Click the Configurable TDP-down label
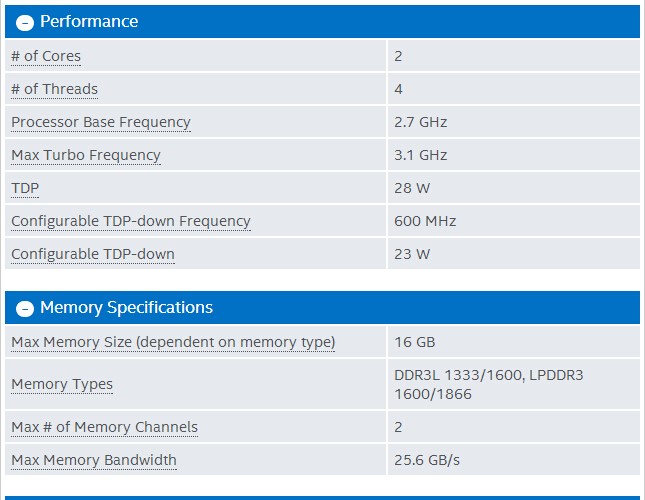Screen dimensions: 645x500 click(x=92, y=254)
